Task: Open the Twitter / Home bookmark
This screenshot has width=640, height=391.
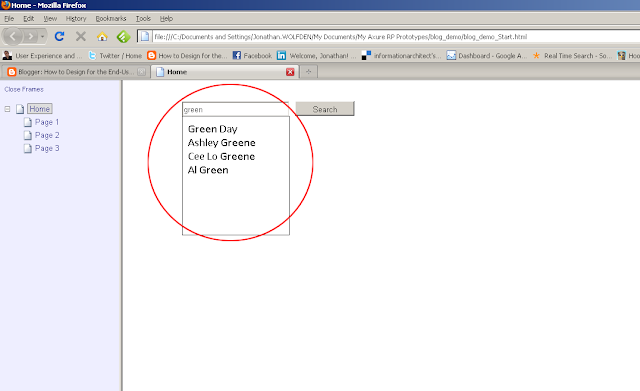Action: [x=115, y=56]
